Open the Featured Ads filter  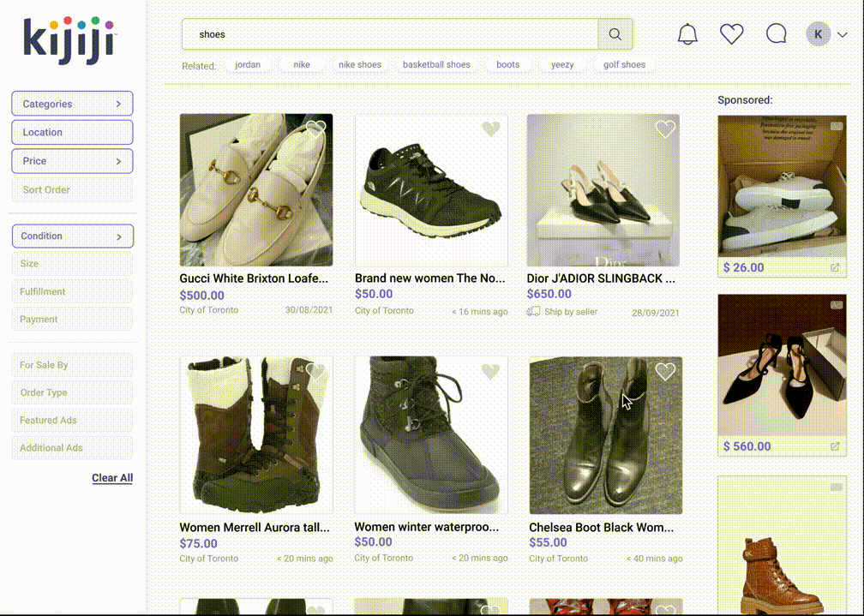(72, 420)
